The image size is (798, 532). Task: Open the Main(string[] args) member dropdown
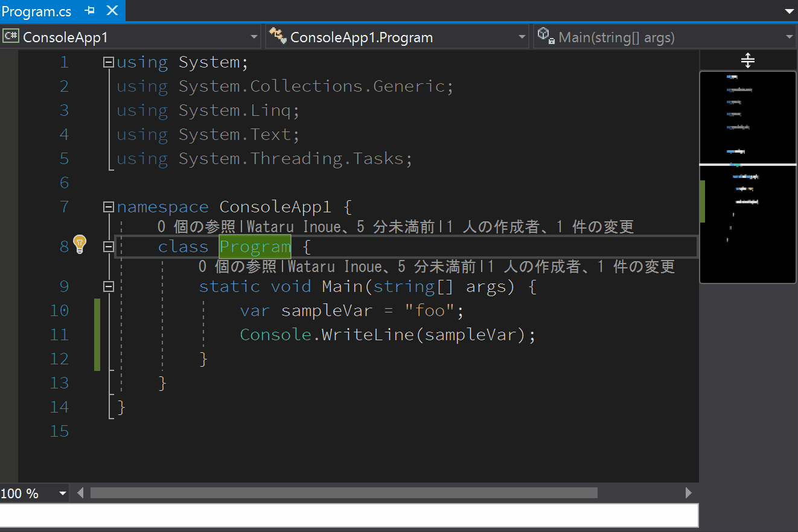pos(790,37)
